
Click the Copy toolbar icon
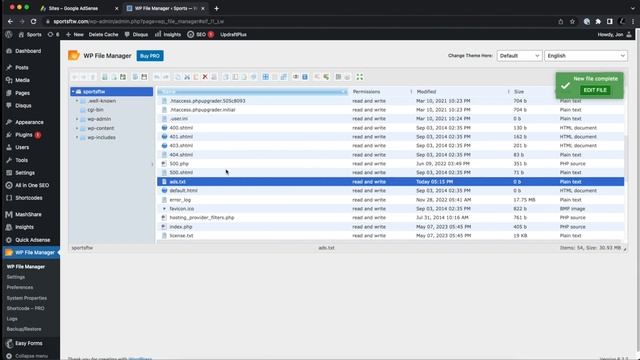click(x=178, y=77)
